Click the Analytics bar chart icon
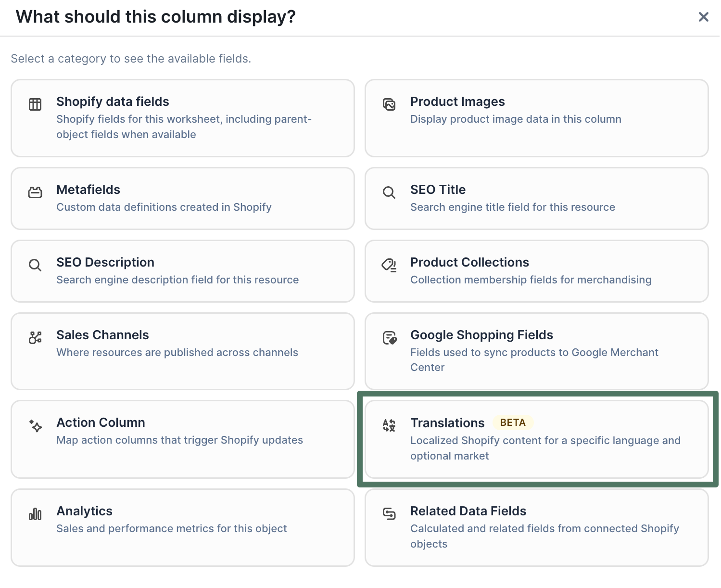721x588 pixels. point(35,514)
